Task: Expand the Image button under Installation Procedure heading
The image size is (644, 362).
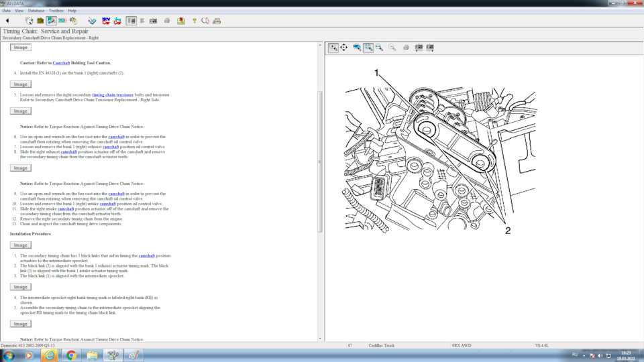Action: pyautogui.click(x=21, y=245)
